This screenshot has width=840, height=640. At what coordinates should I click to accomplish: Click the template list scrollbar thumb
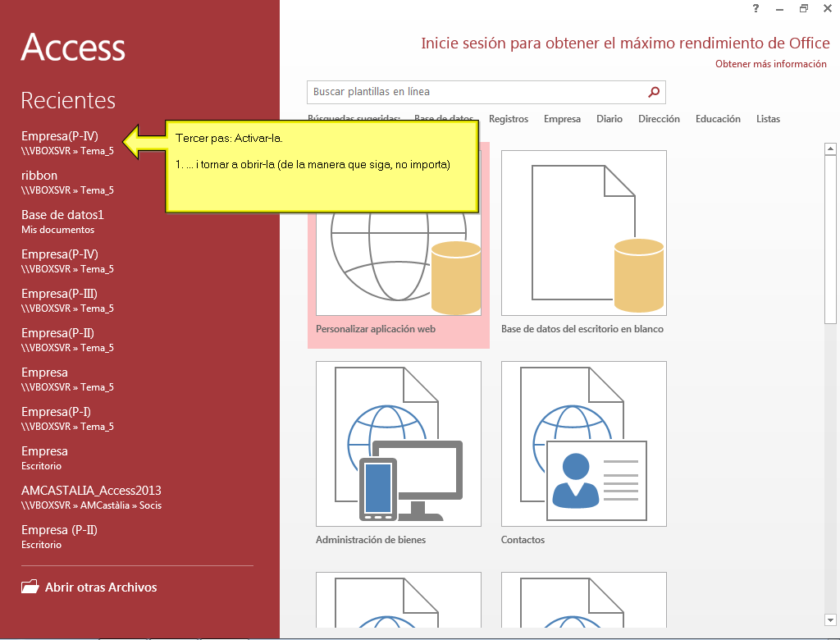[x=830, y=239]
